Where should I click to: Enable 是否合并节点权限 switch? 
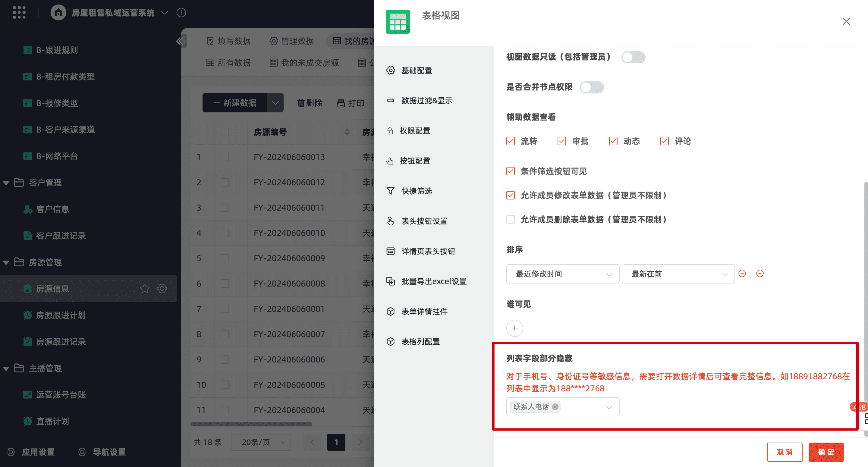click(591, 87)
